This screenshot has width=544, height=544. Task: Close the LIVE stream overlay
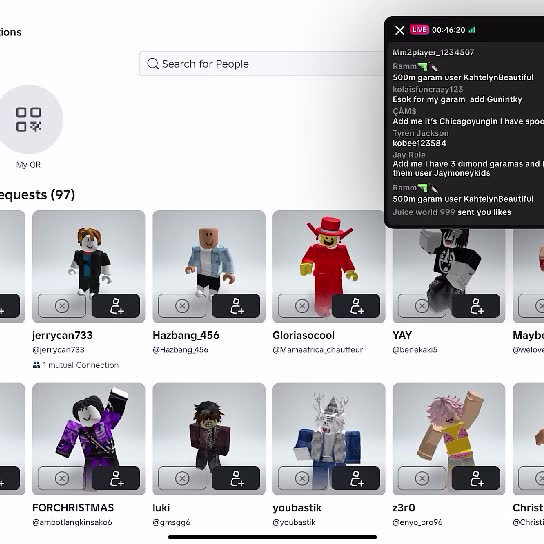coord(399,30)
